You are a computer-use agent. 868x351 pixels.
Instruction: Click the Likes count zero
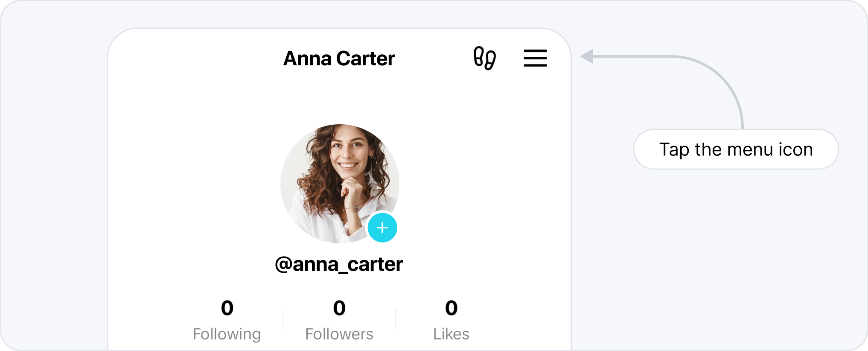pyautogui.click(x=451, y=308)
